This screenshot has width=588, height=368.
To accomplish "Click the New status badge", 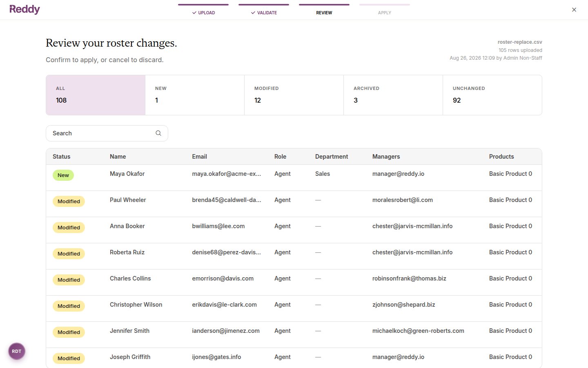I will [63, 175].
